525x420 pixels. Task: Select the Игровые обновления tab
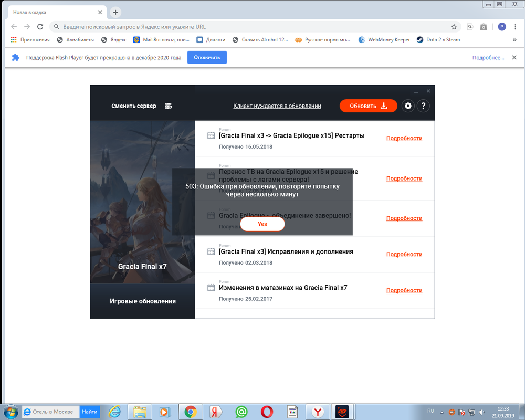pyautogui.click(x=143, y=301)
